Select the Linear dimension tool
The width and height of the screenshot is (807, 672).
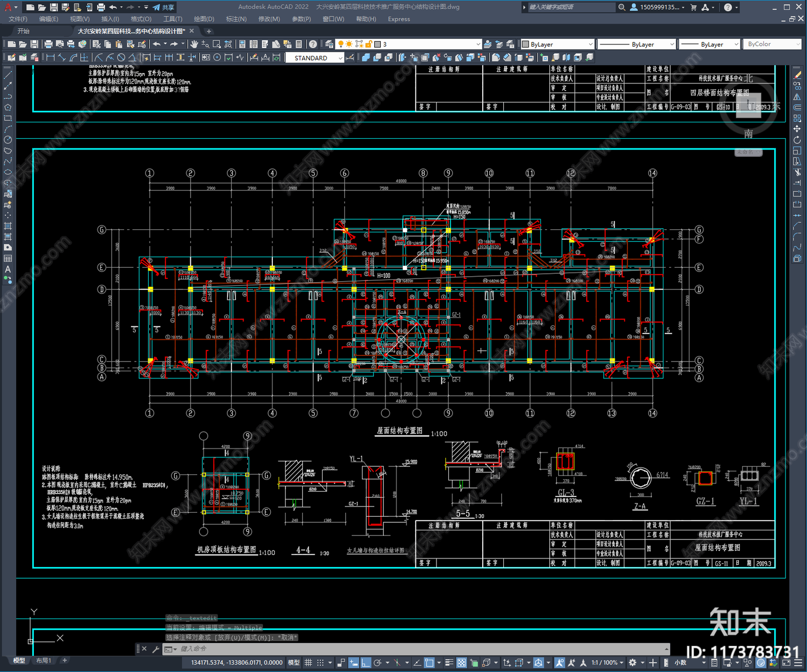click(x=50, y=57)
